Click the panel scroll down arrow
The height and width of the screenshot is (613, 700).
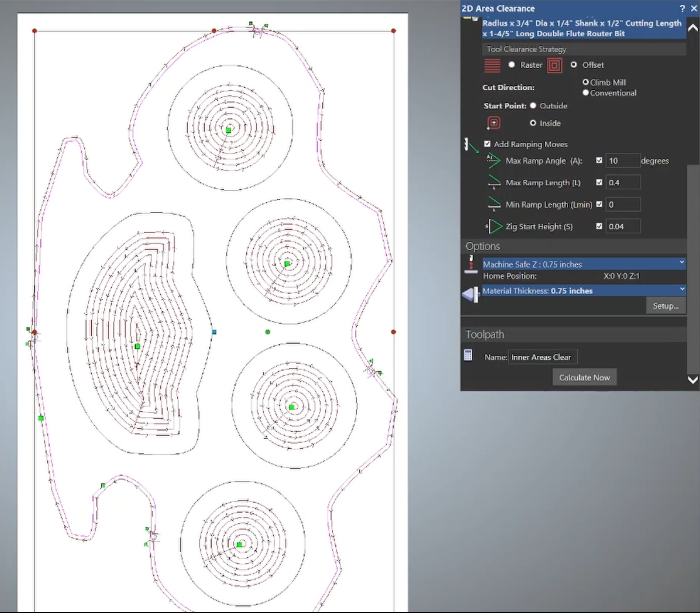pos(693,380)
